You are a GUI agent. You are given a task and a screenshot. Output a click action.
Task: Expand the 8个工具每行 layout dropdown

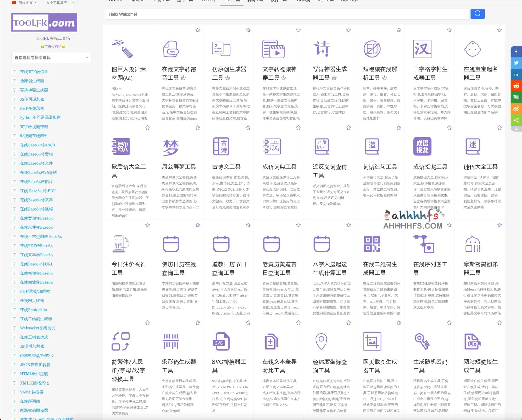pyautogui.click(x=60, y=3)
